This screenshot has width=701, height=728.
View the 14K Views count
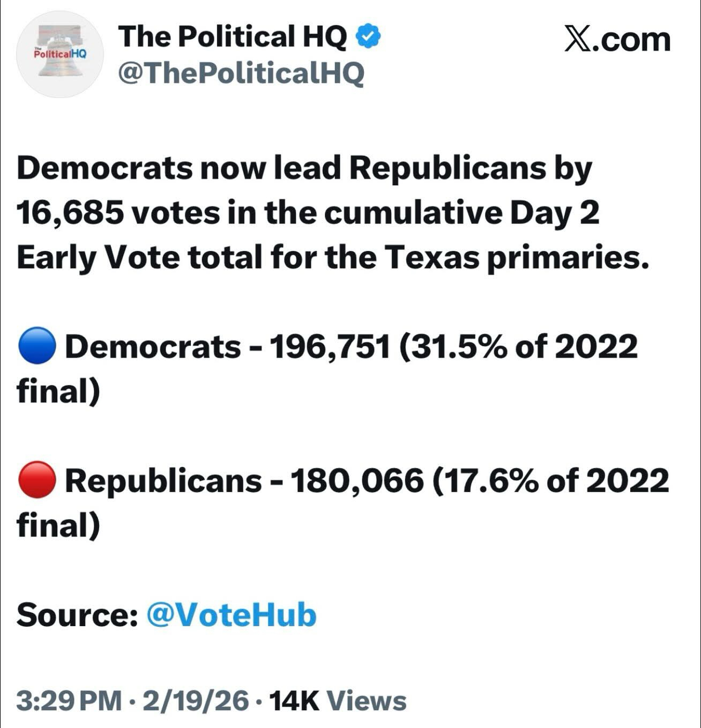tap(338, 701)
